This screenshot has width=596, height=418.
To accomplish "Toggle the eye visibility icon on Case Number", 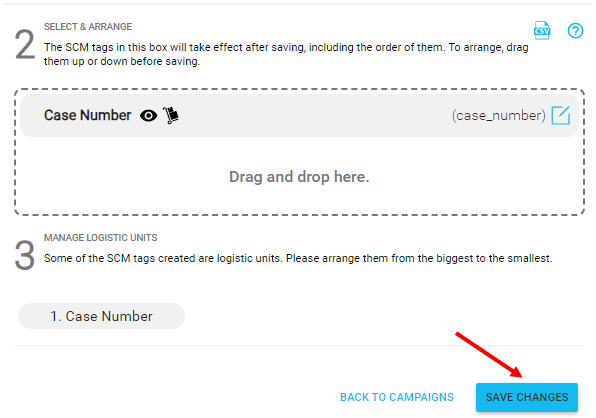I will pos(148,116).
